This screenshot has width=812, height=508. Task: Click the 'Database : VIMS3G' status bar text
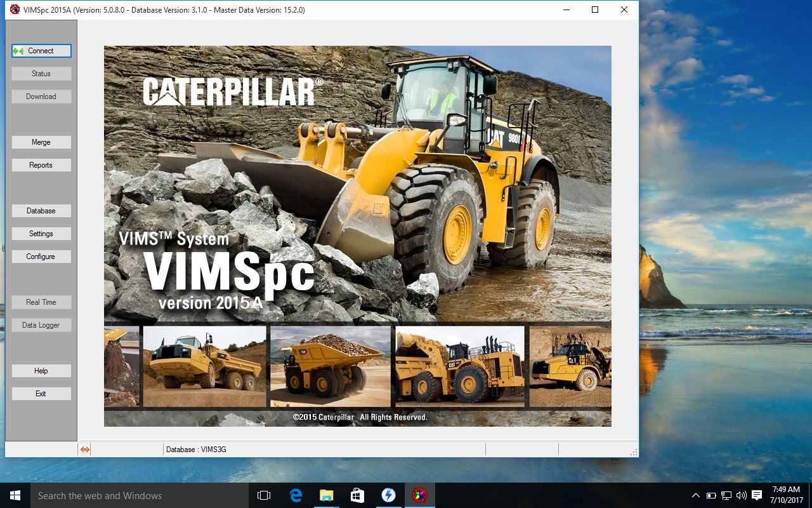(196, 450)
